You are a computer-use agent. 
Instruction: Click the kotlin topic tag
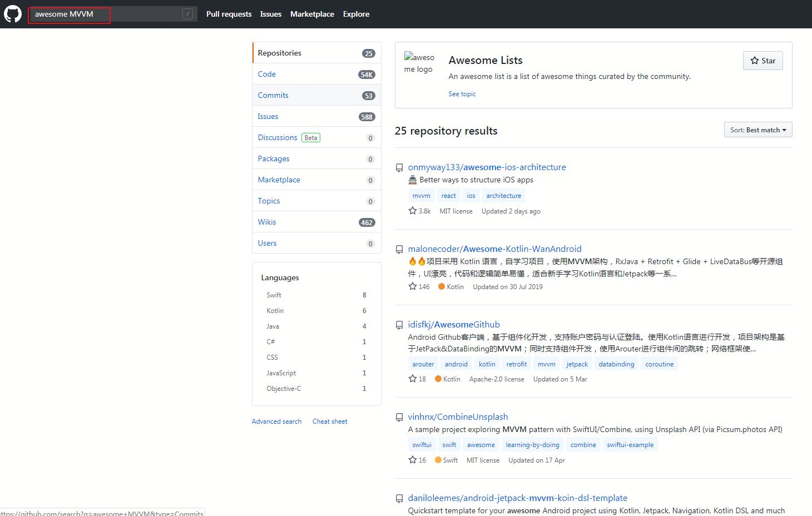pos(487,364)
